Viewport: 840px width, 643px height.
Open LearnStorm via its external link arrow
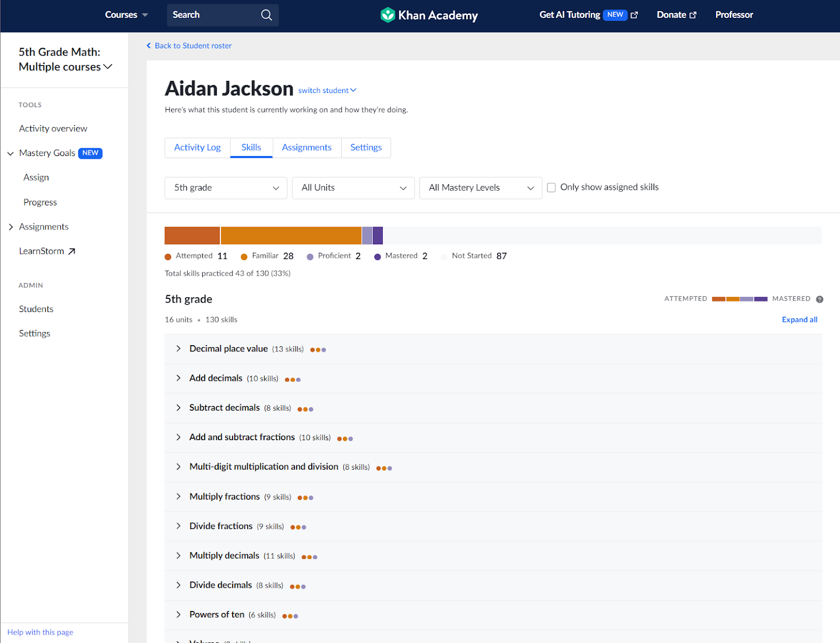click(72, 251)
